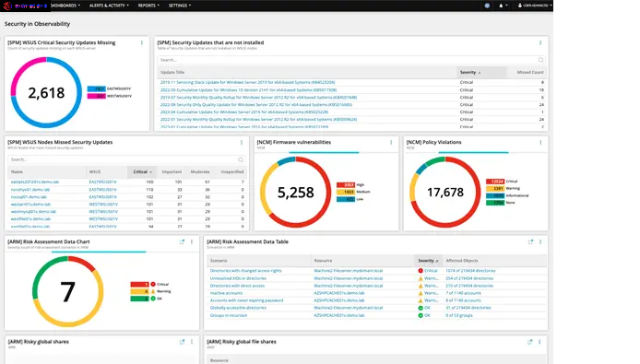The width and height of the screenshot is (640, 364).
Task: Click green OK legend entry in Risk Assessment chart
Action: 146,299
